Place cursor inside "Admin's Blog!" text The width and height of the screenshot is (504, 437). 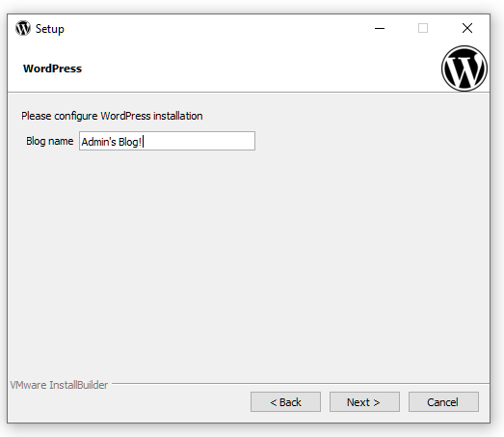click(111, 142)
